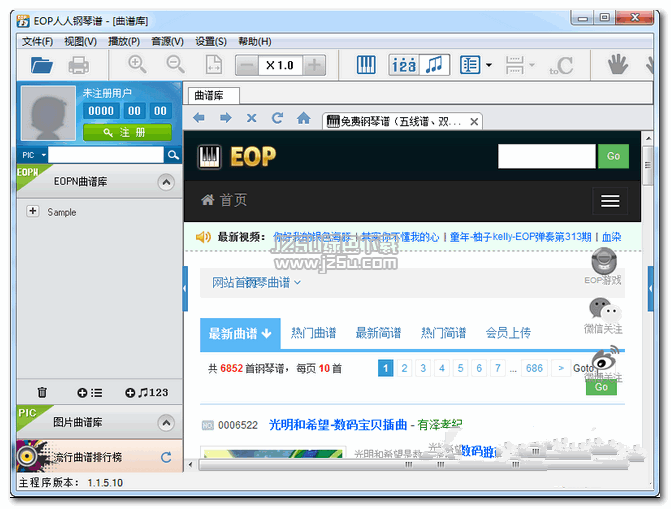Open the 文件(F) menu
The image size is (671, 509).
(x=38, y=42)
